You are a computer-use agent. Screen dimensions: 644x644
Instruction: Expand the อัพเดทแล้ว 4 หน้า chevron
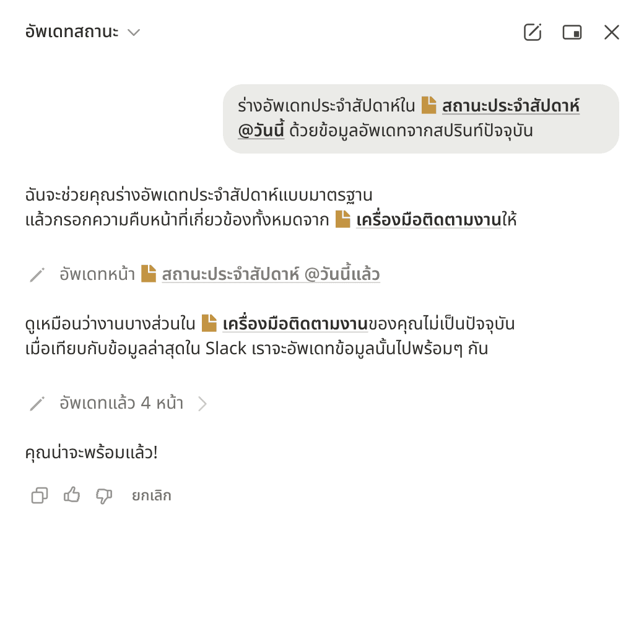click(x=202, y=404)
